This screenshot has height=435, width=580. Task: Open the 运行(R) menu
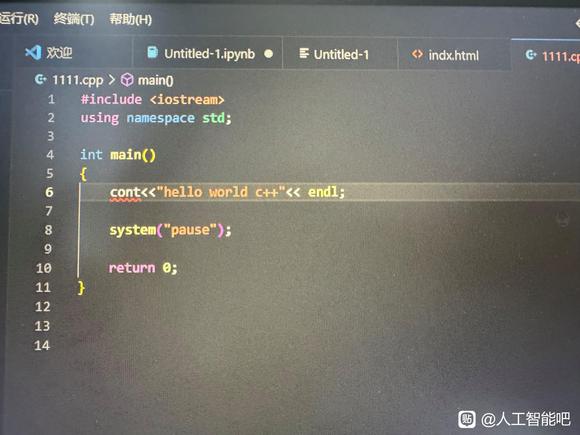19,18
